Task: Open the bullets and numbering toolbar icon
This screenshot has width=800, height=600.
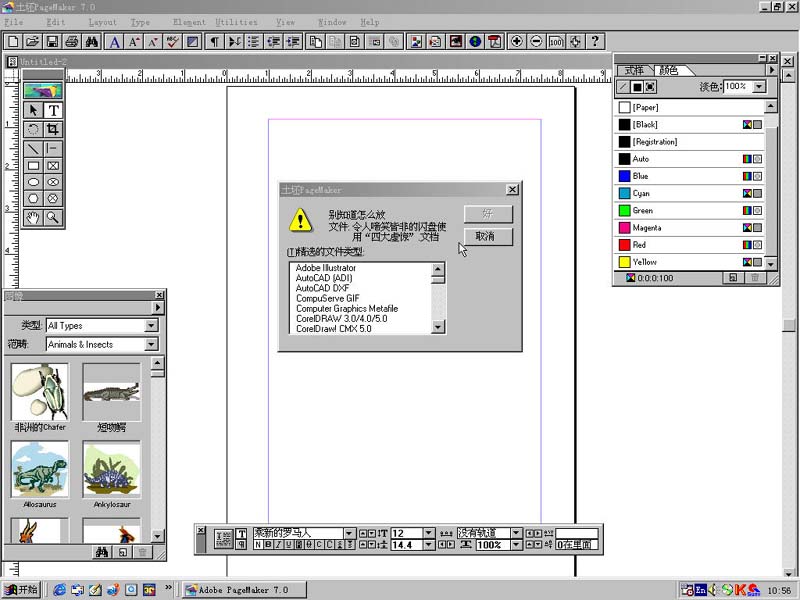Action: pos(254,41)
